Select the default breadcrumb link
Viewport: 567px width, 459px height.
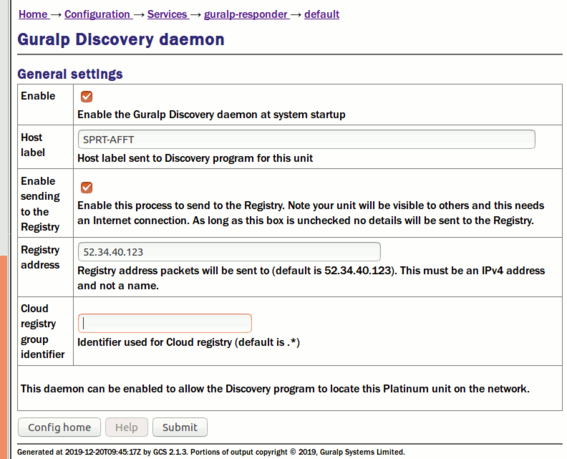click(x=322, y=14)
